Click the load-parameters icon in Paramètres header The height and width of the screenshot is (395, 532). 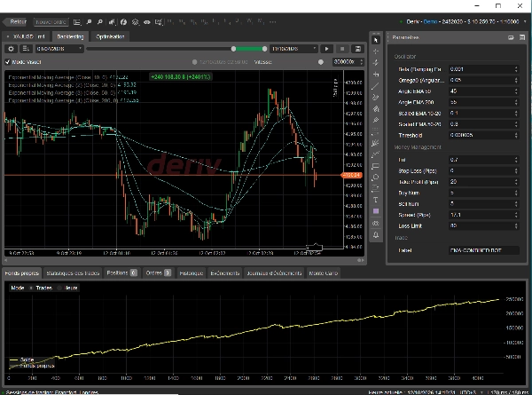511,37
